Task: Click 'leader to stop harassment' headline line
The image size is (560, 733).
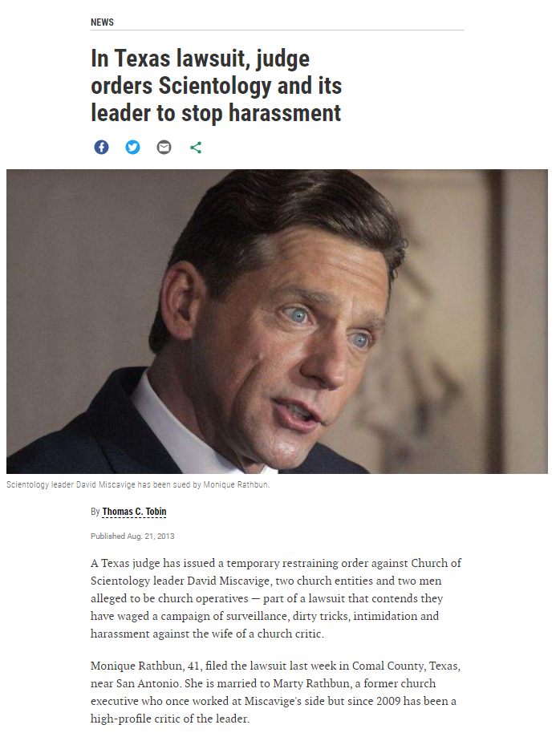Action: point(216,113)
